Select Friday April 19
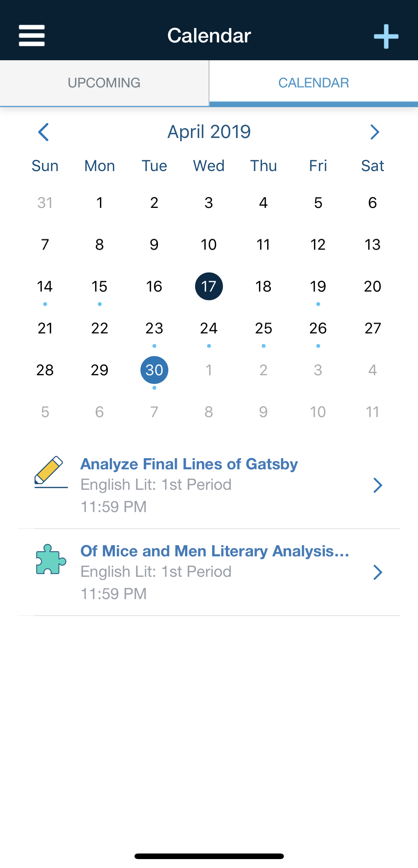This screenshot has width=418, height=868. click(x=318, y=286)
